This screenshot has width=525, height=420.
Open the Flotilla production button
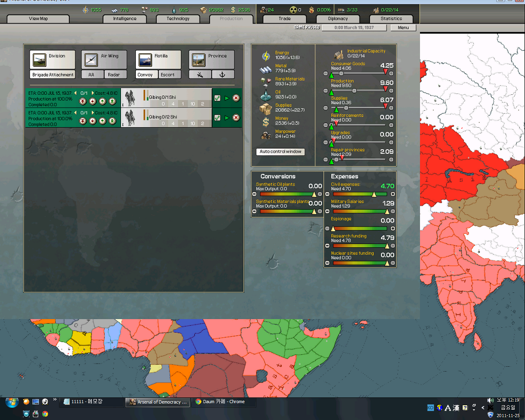coord(158,59)
